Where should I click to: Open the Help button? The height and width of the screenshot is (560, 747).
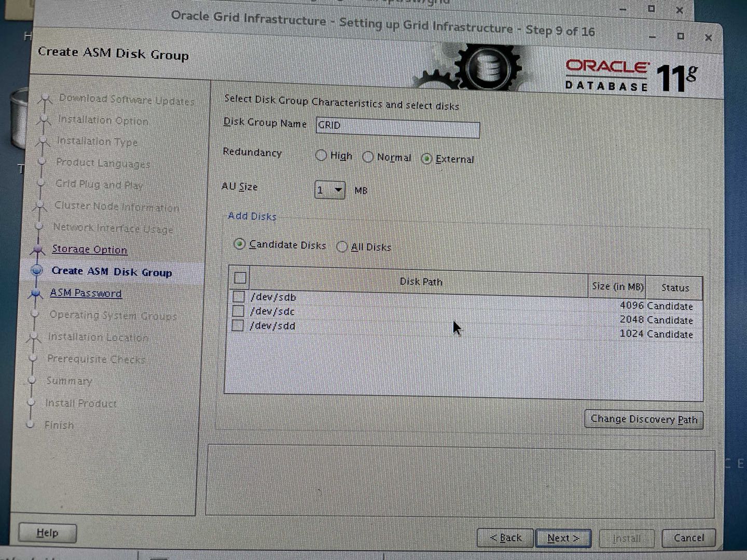(x=47, y=533)
